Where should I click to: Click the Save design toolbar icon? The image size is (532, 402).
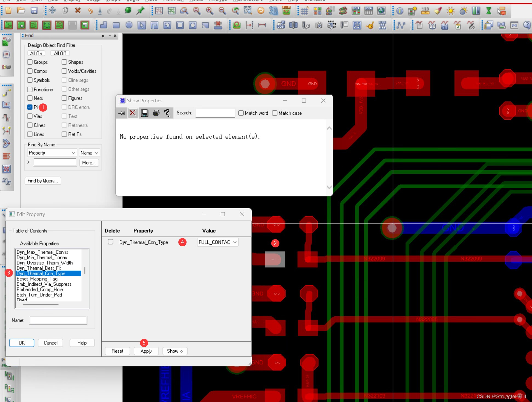click(x=34, y=11)
